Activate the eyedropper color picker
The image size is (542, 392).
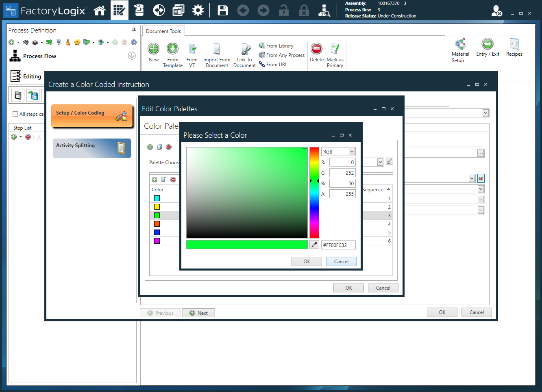(313, 244)
